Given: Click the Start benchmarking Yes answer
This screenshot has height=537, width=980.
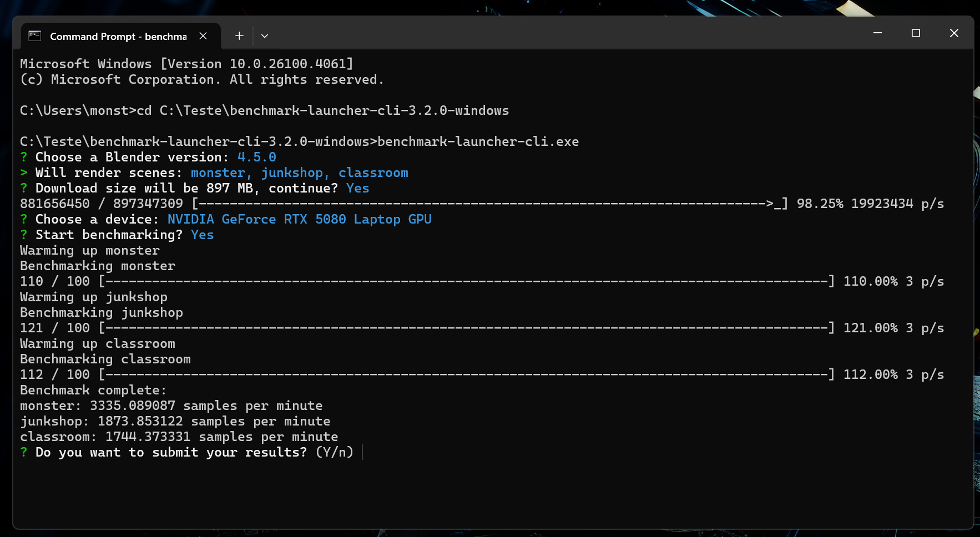Looking at the screenshot, I should tap(203, 235).
